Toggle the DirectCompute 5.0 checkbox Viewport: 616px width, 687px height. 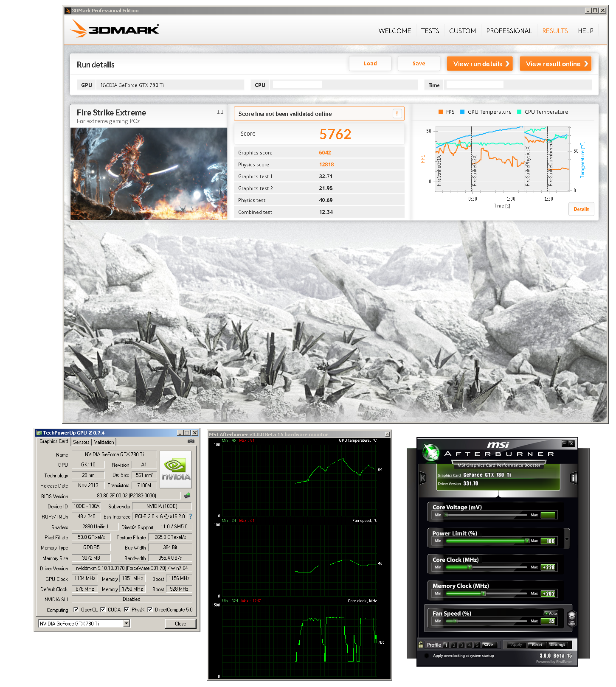150,609
